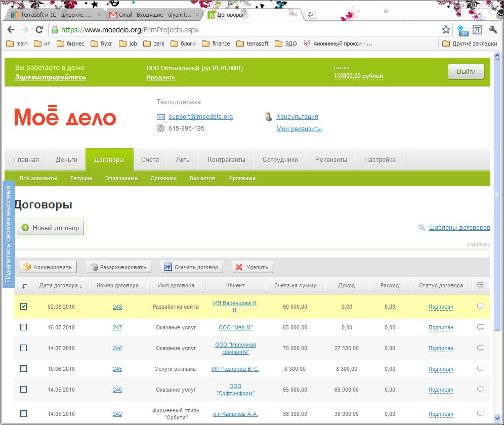Click the select-all arrow icon in table header
Screen dimensions: 504x425
point(24,286)
